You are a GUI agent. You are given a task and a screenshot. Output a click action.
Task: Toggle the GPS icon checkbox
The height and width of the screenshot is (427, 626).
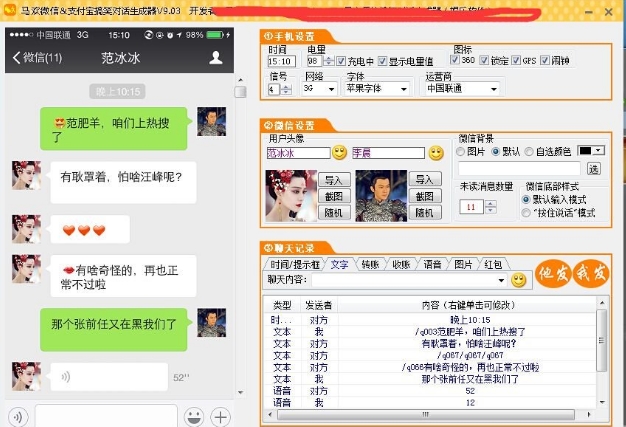pos(516,60)
